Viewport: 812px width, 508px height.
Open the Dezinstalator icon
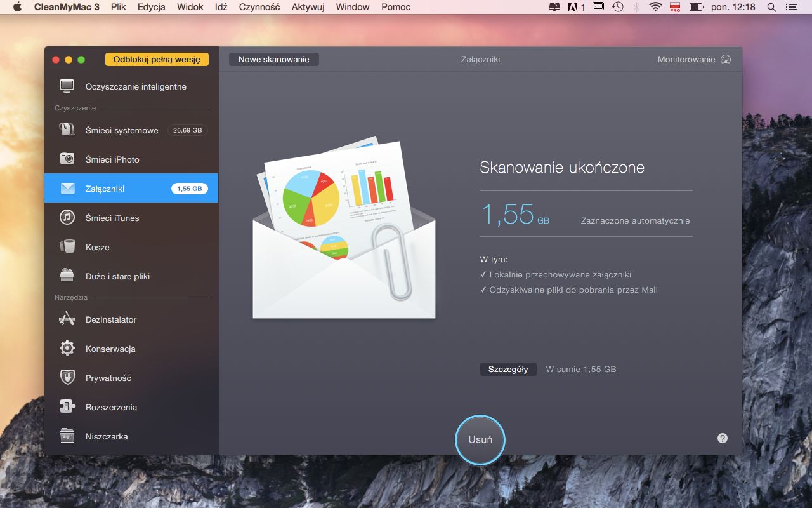coord(67,319)
